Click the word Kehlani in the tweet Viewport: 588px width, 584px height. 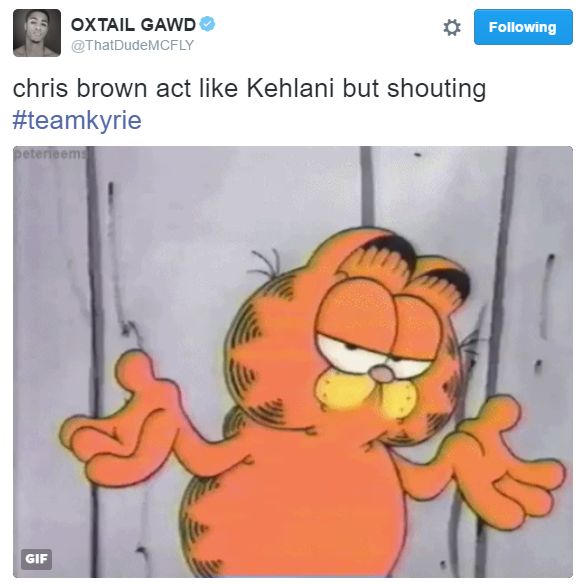pyautogui.click(x=290, y=88)
